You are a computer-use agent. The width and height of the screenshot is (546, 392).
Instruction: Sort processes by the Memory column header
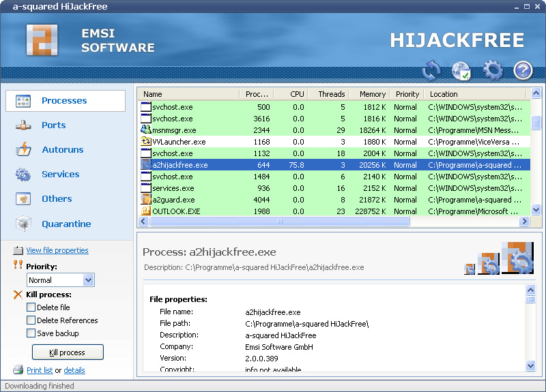click(x=372, y=94)
